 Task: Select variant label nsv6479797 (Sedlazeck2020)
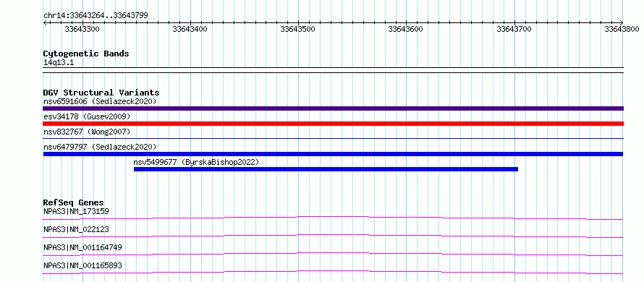click(x=100, y=147)
